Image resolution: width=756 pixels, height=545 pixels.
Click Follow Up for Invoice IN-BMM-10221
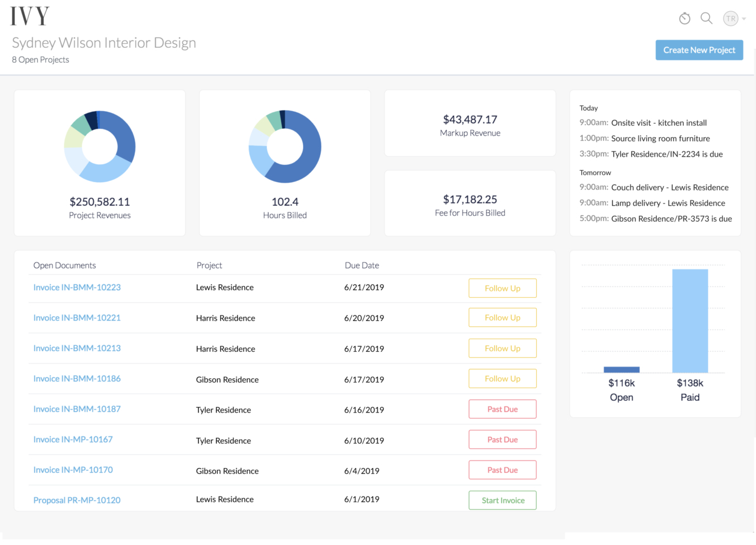click(x=502, y=317)
